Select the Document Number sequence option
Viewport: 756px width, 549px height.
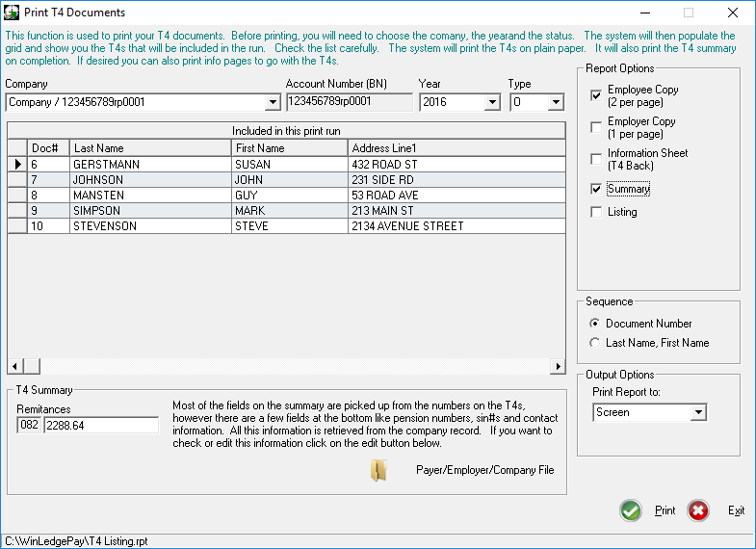pos(595,324)
